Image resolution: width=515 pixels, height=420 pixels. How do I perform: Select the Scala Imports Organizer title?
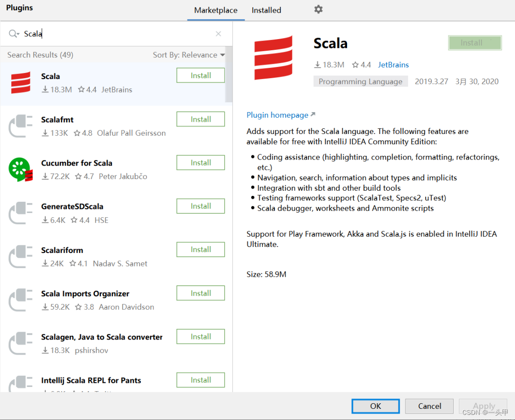click(x=85, y=293)
